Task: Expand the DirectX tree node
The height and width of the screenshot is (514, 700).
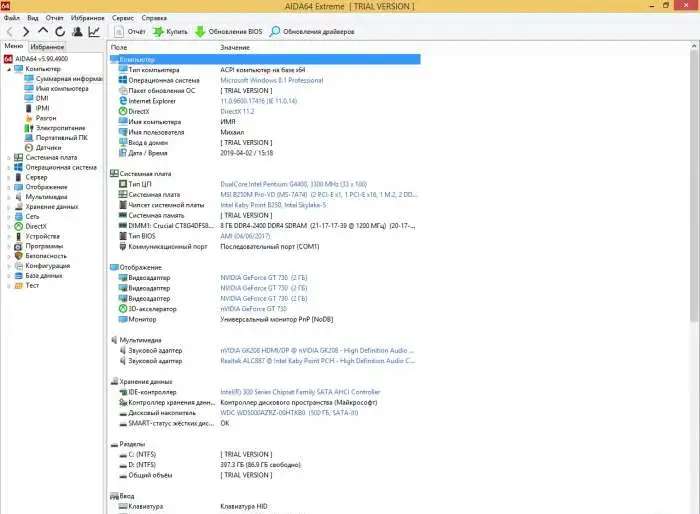Action: pos(8,226)
